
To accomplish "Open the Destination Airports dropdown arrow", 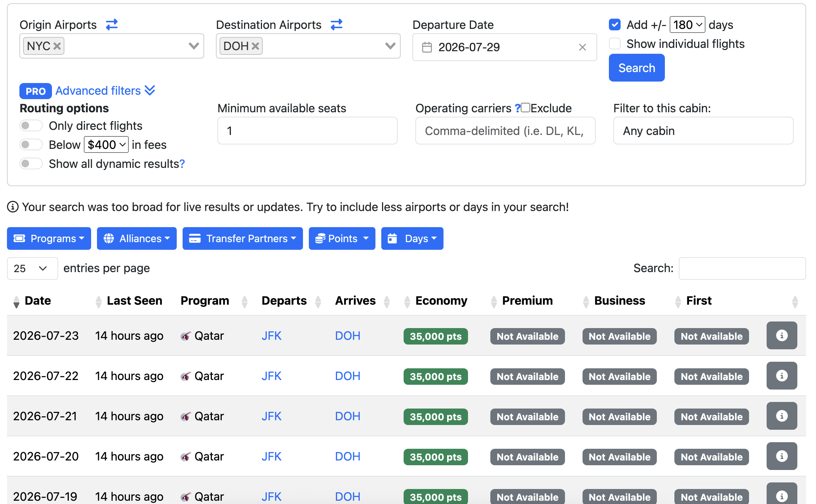I will pos(390,46).
